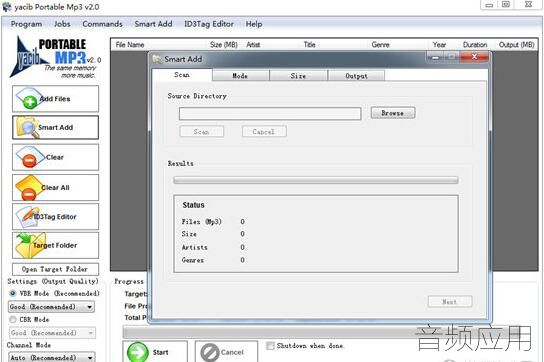Open the Help menu
This screenshot has height=362, width=544.
point(254,24)
